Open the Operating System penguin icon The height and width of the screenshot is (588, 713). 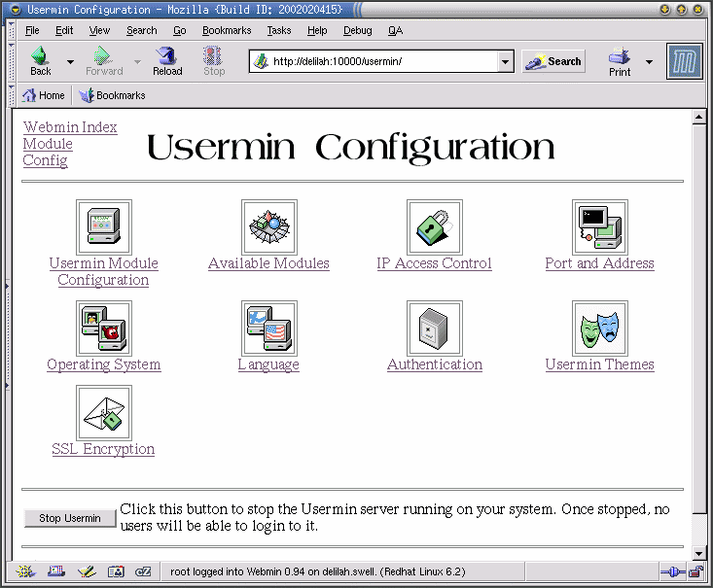click(x=104, y=329)
